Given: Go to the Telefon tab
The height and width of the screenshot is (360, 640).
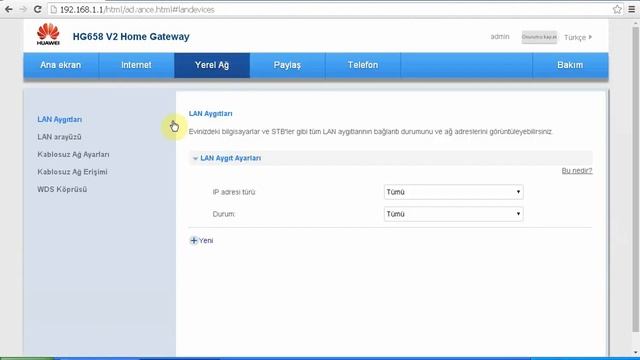Looking at the screenshot, I should tap(363, 65).
